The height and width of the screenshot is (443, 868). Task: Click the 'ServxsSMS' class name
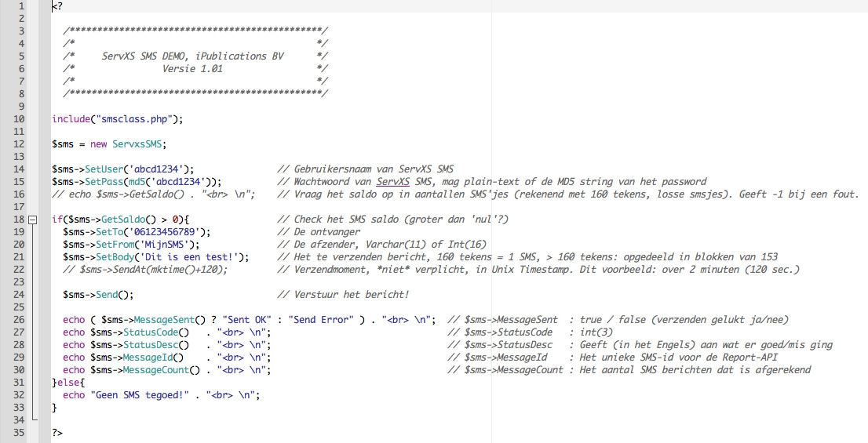[x=137, y=144]
